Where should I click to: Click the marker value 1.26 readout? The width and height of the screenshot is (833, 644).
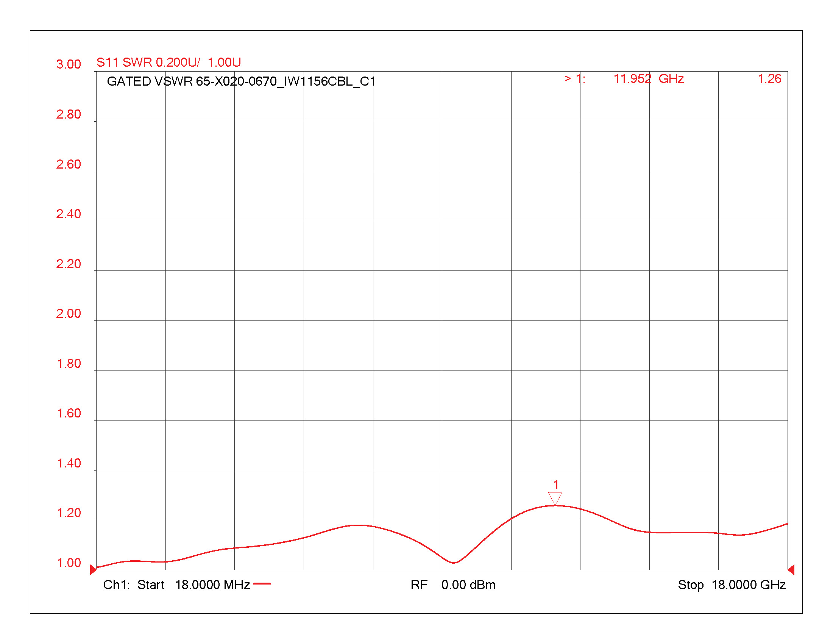coord(769,78)
